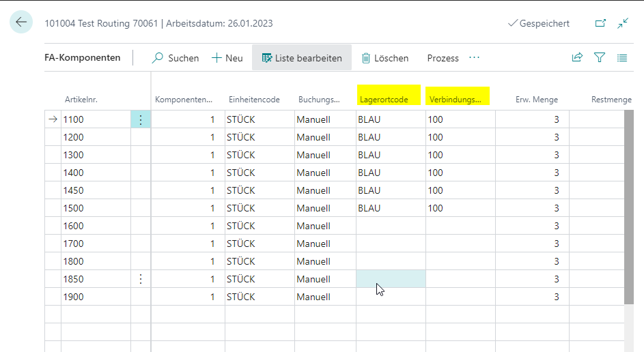644x352 pixels.
Task: Click empty Lagerortcode field of row 1600
Action: tap(391, 226)
